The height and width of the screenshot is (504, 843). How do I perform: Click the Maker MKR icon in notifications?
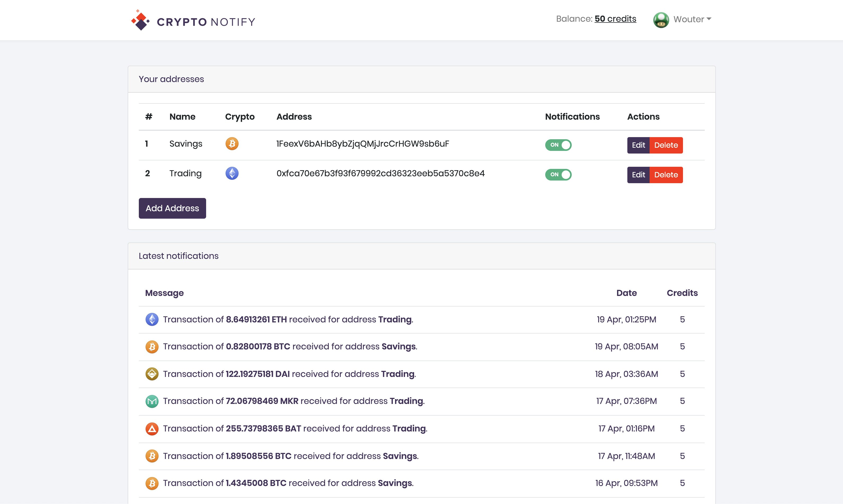152,401
